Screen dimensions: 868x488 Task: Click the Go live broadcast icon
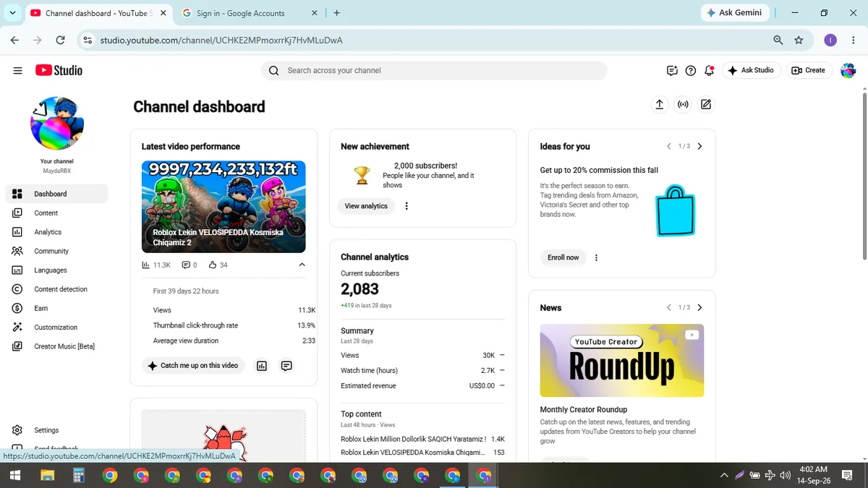coord(683,105)
